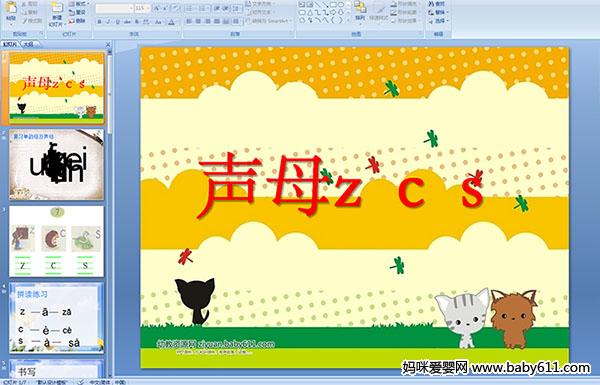Clear all text formatting
The image size is (600, 385).
[x=176, y=8]
